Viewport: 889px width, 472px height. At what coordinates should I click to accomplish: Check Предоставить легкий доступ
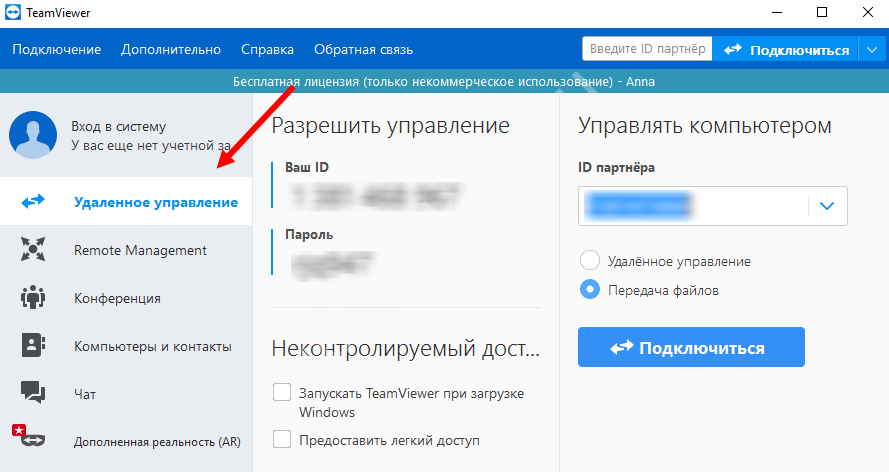[x=282, y=439]
